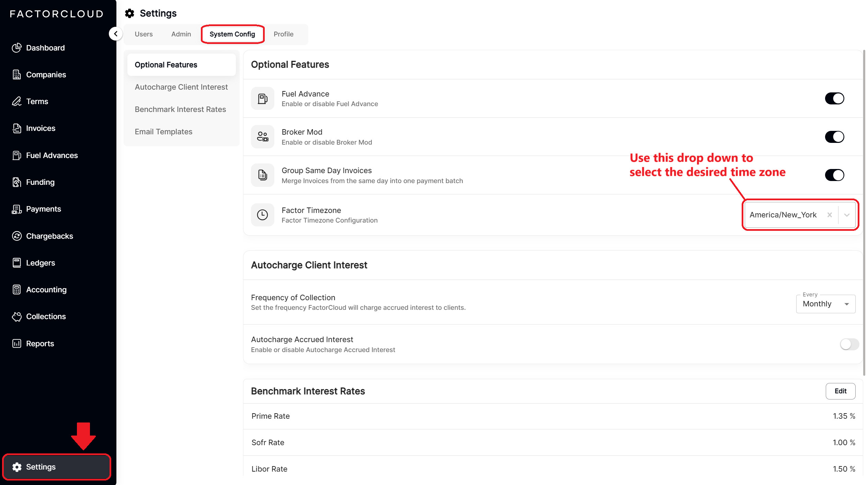868x485 pixels.
Task: Select the Companies sidebar icon
Action: 17,75
